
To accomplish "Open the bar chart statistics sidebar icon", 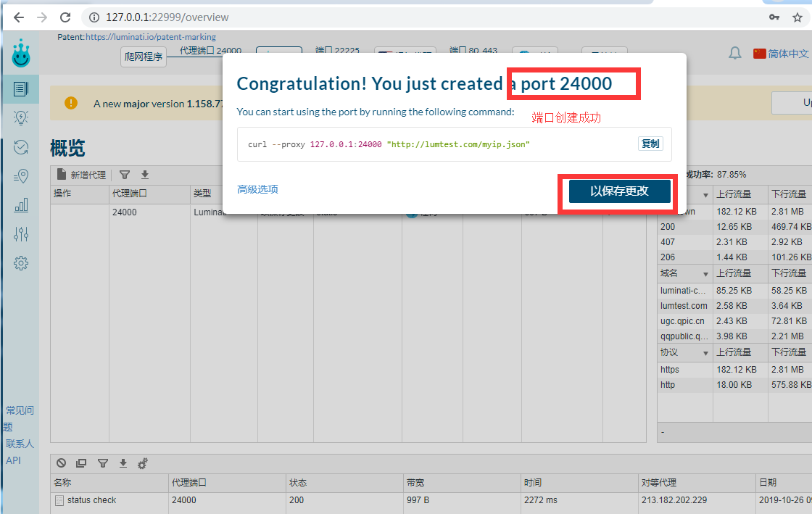I will (21, 205).
